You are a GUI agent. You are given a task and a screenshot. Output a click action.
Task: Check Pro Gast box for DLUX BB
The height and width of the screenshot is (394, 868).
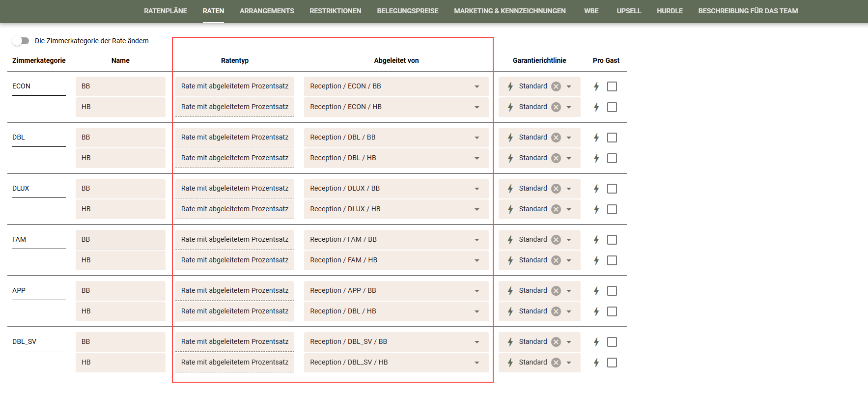(x=612, y=189)
